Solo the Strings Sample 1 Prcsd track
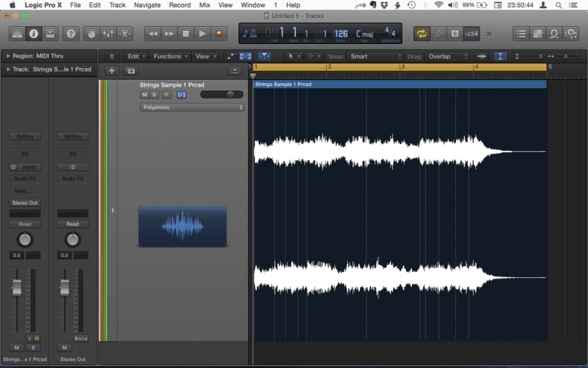The width and height of the screenshot is (588, 368). [154, 95]
